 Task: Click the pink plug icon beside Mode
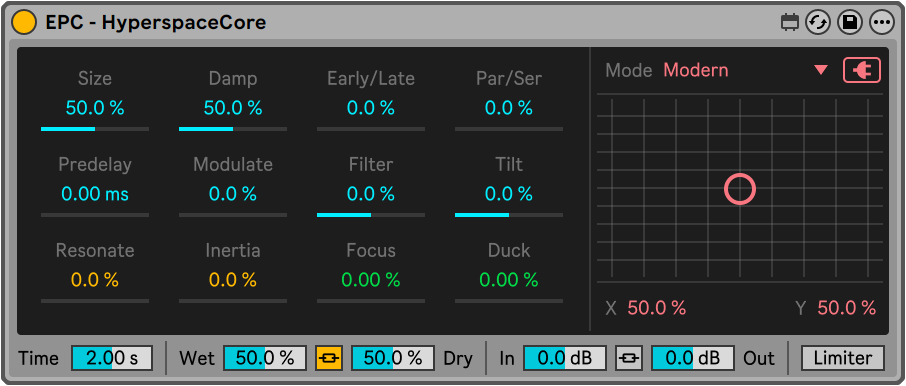pyautogui.click(x=862, y=70)
